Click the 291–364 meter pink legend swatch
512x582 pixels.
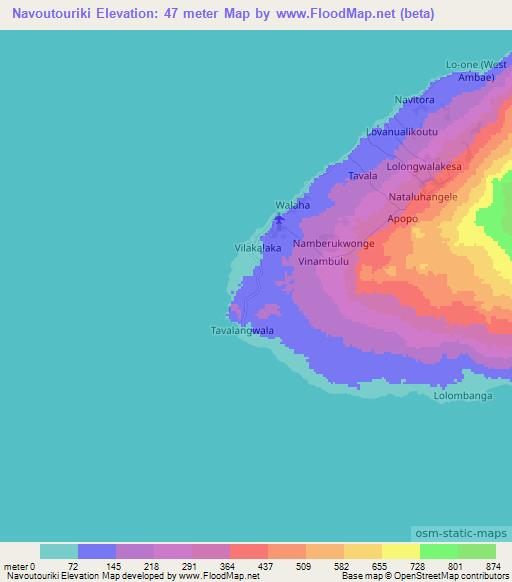click(x=211, y=552)
